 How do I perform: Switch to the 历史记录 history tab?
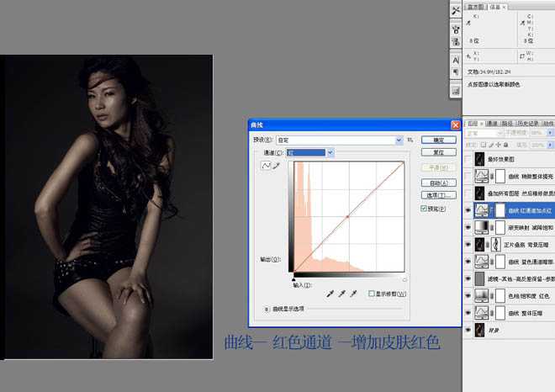click(x=528, y=123)
